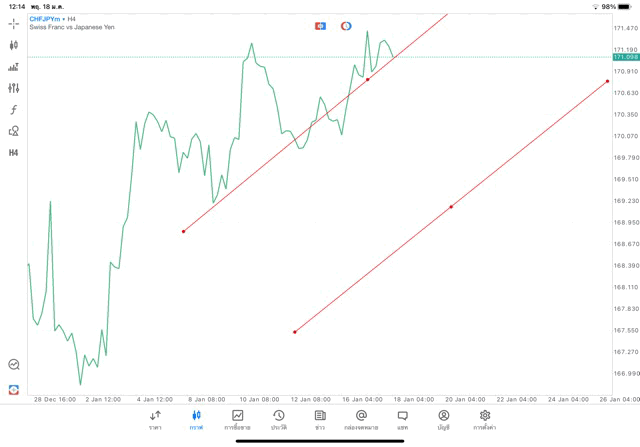Select the upper red trendline's left endpoint
Image resolution: width=640 pixels, height=447 pixels.
tap(184, 232)
